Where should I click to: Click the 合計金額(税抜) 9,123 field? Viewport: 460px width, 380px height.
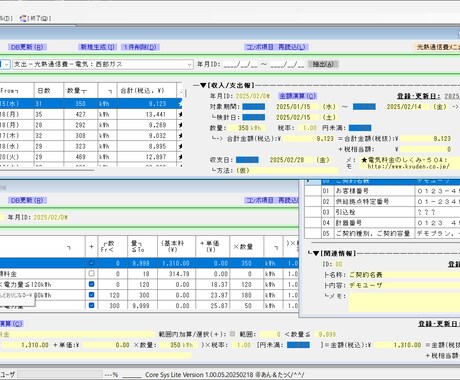coord(426,139)
